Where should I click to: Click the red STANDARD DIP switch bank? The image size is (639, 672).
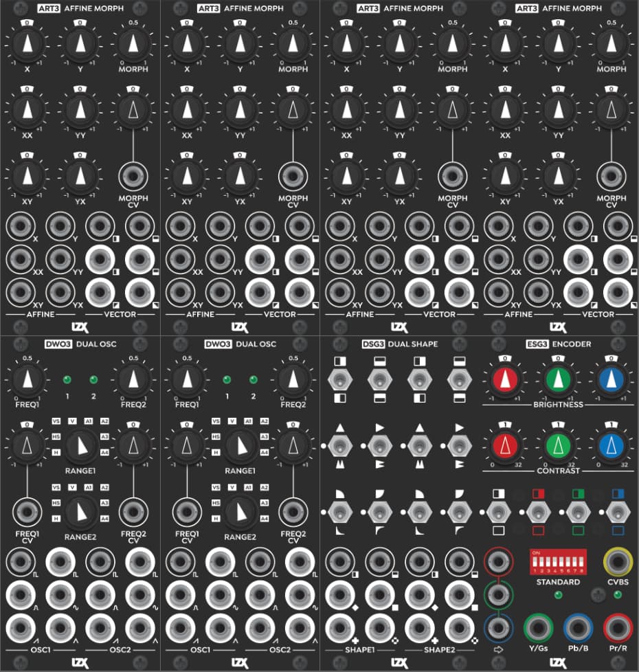click(x=558, y=561)
